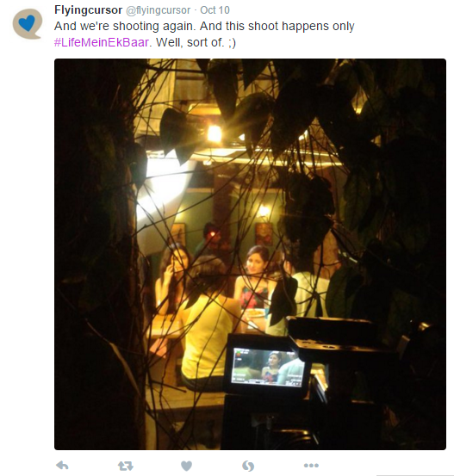Click the bright hanging lamp in the photo
Image resolution: width=454 pixels, height=476 pixels.
click(215, 133)
